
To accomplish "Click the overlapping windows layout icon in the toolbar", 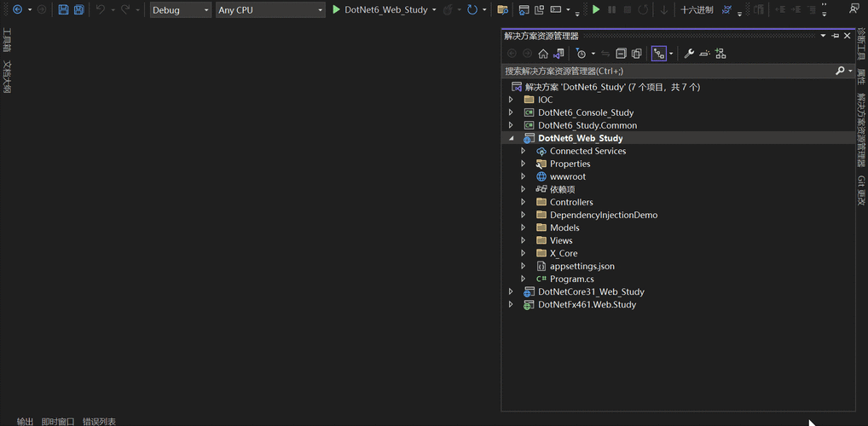I will 540,9.
